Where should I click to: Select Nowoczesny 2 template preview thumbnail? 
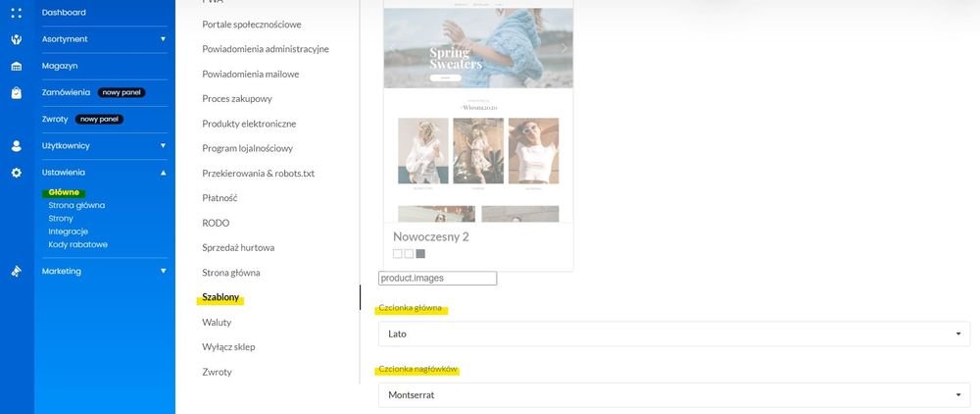click(478, 111)
